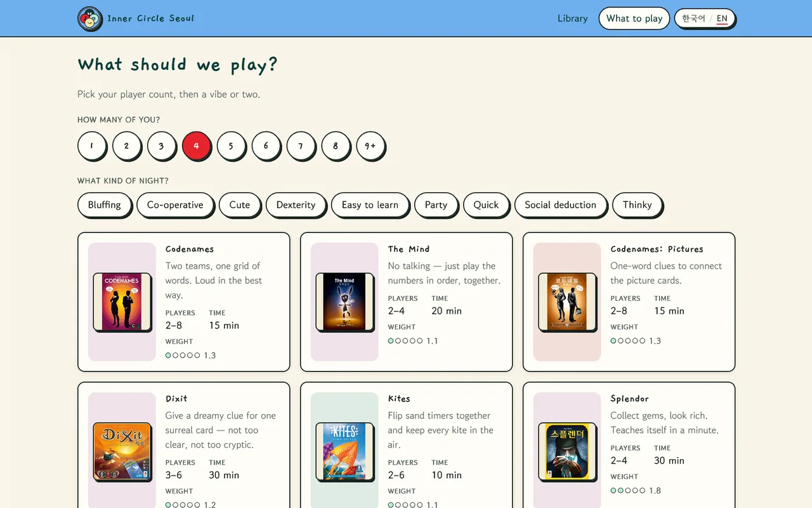Open the Splendor box cover
This screenshot has width=812, height=508.
(567, 451)
